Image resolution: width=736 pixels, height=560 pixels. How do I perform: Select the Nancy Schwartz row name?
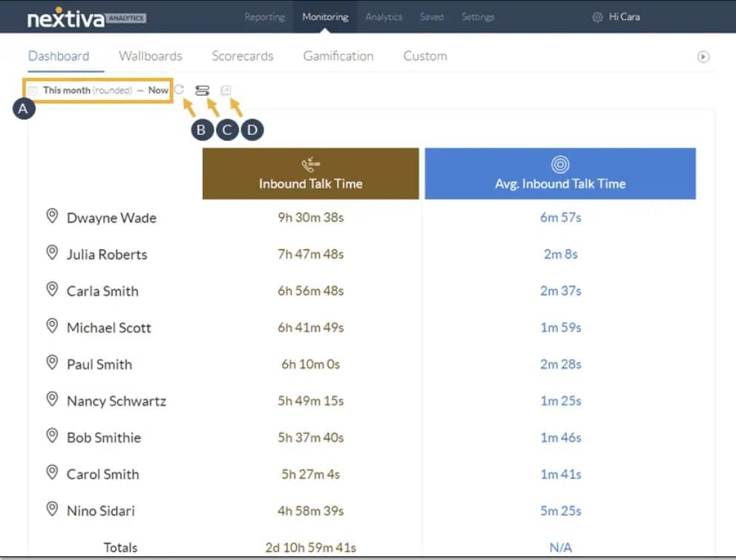tap(116, 401)
